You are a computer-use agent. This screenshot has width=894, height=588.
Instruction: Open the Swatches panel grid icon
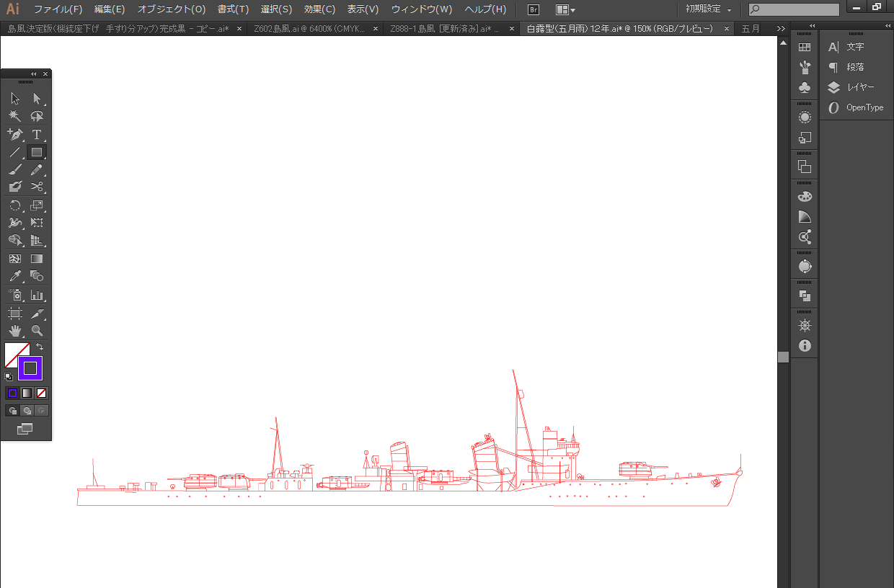(x=805, y=48)
